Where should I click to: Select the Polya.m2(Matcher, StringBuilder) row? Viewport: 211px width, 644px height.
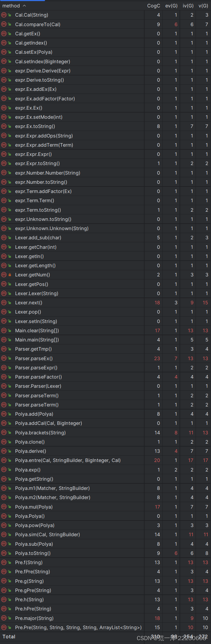point(105,497)
